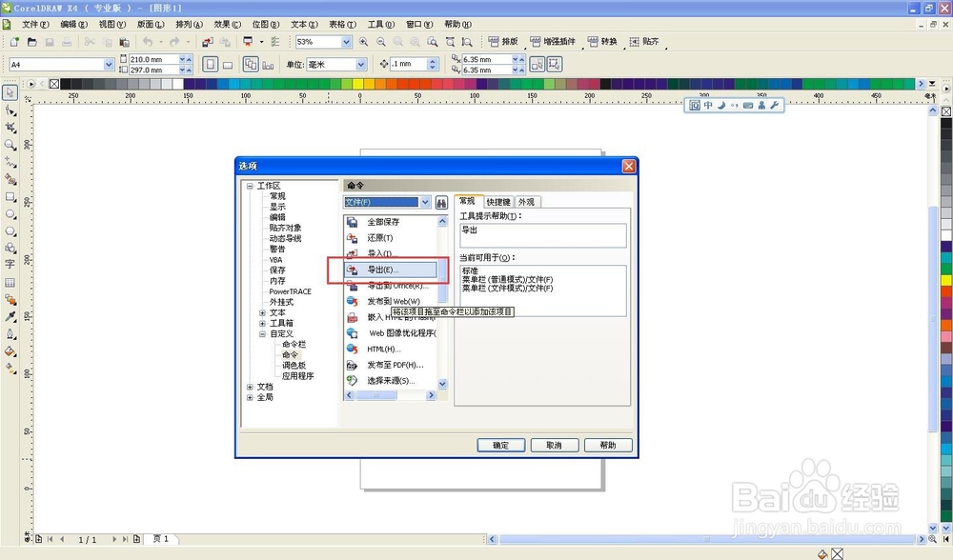
Task: Expand the 全局 tree node
Action: [250, 397]
